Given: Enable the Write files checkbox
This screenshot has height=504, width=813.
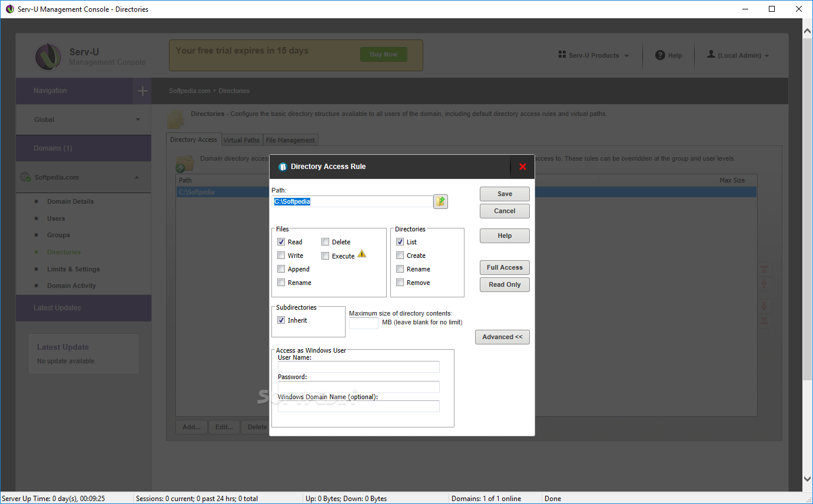Looking at the screenshot, I should click(281, 256).
